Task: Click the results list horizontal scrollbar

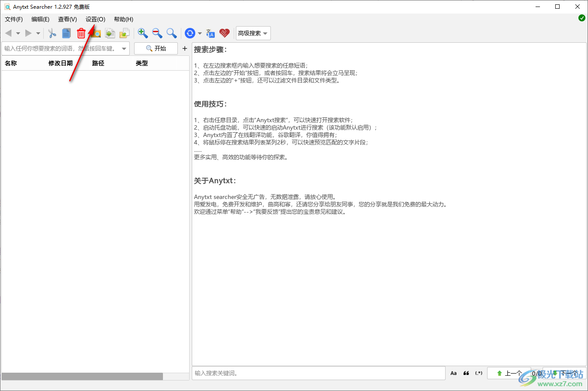Action: (82, 376)
